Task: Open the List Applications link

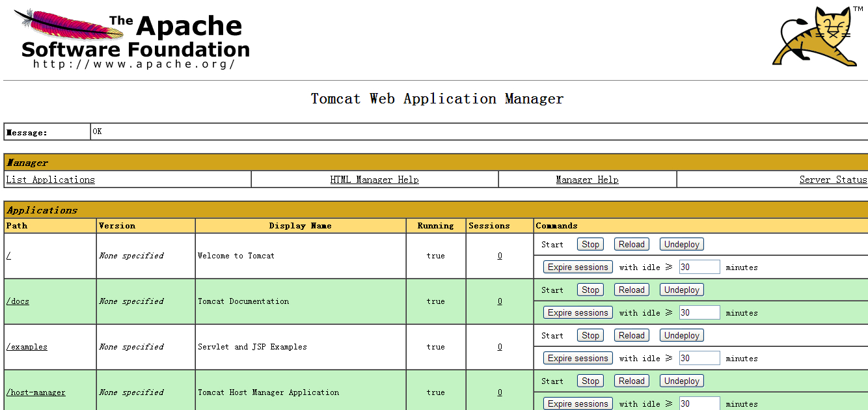Action: pos(51,180)
